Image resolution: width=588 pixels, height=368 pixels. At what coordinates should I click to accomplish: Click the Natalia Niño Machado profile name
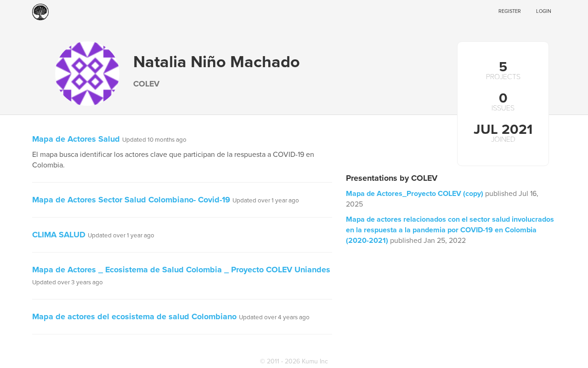(x=216, y=62)
